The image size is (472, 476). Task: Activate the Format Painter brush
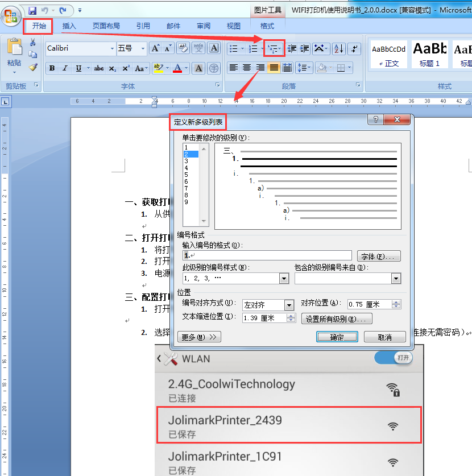point(33,67)
